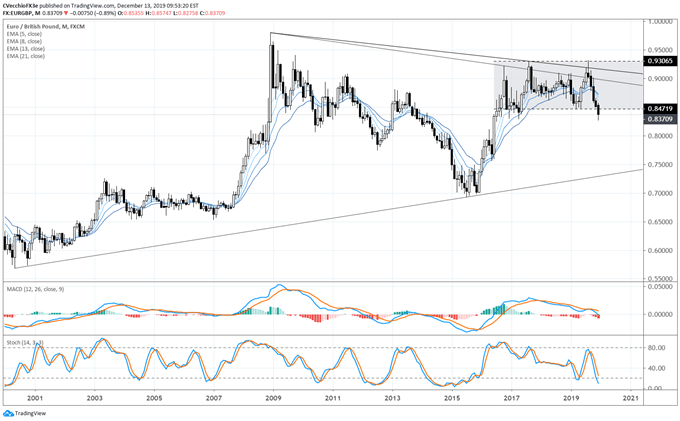The height and width of the screenshot is (421, 680).
Task: Click the 80.00 Stochastic scale value
Action: [x=657, y=348]
